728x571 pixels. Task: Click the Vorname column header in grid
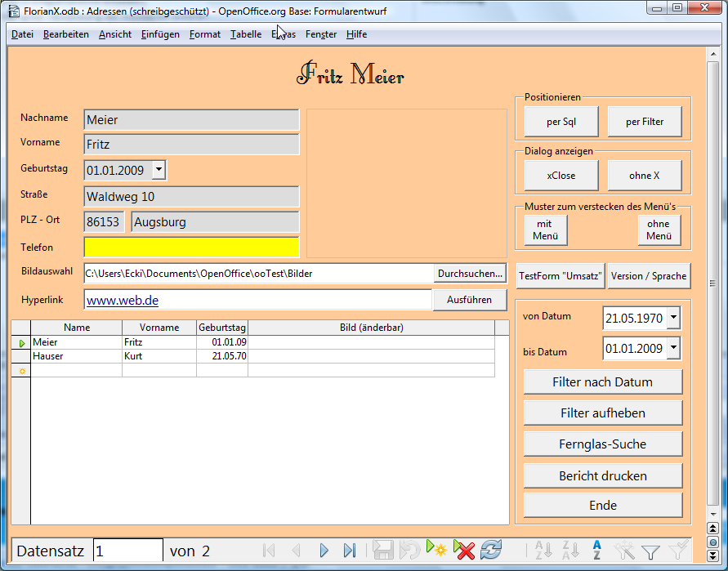[159, 328]
